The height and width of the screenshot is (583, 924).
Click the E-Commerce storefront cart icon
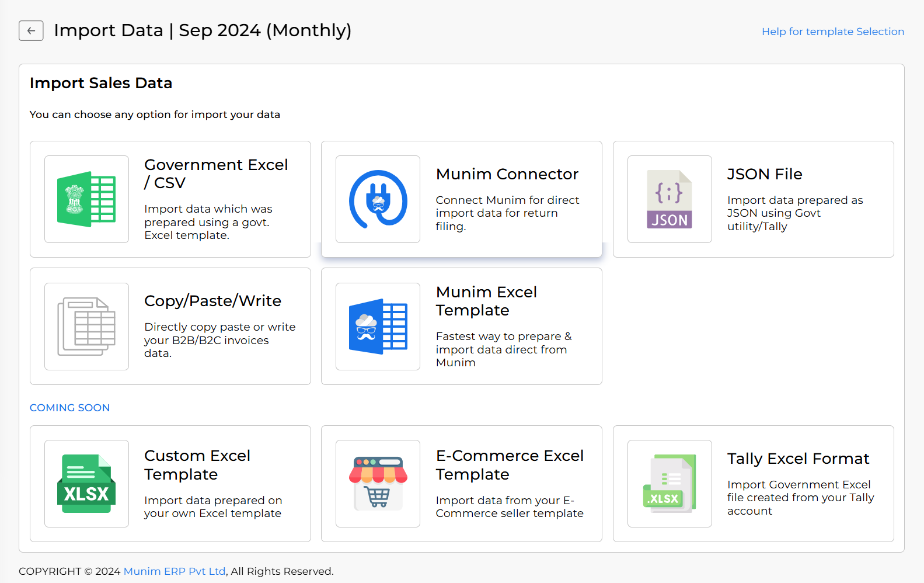click(378, 484)
